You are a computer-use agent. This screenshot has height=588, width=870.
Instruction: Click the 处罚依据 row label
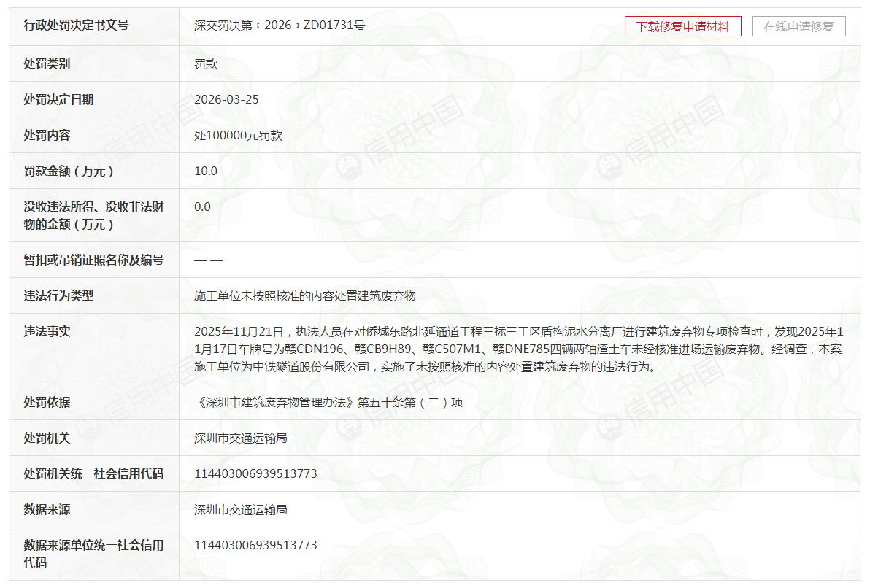[x=47, y=403]
